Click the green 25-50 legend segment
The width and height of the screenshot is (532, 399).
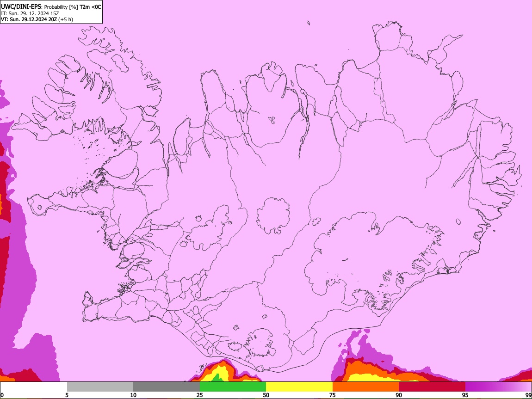pos(233,387)
